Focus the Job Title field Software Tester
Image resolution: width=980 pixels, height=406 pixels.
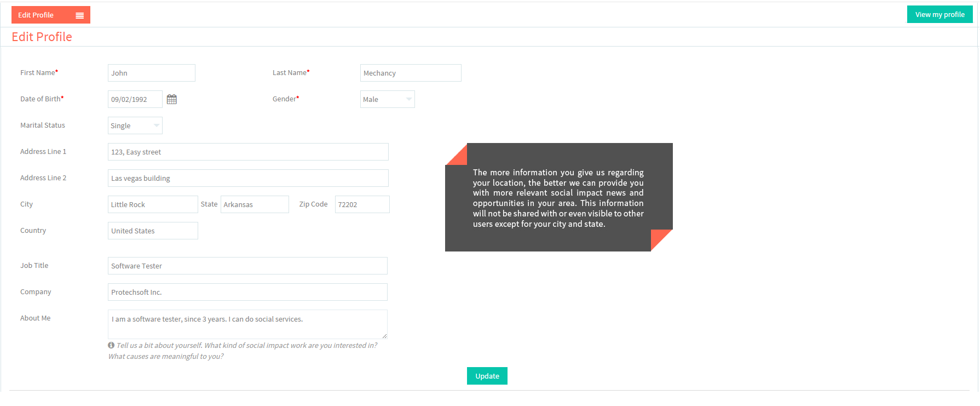click(247, 266)
